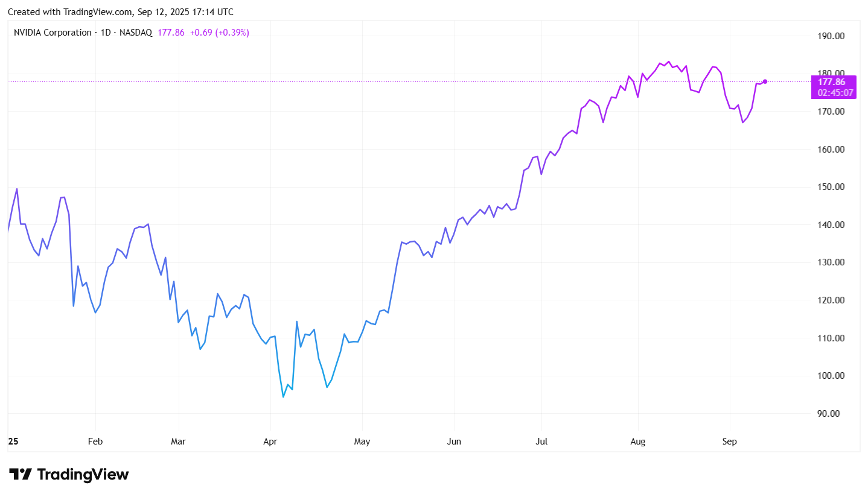Select the Apr label on time axis
This screenshot has height=497, width=868.
pyautogui.click(x=270, y=442)
